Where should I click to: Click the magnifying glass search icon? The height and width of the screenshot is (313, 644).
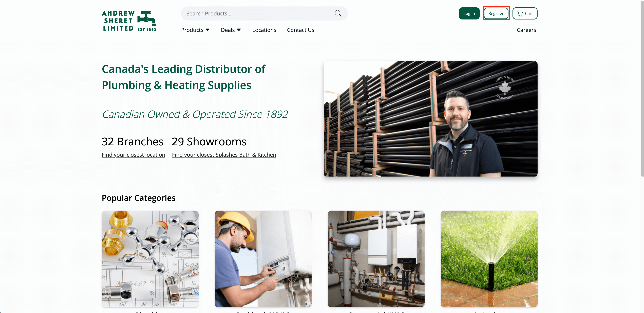point(338,13)
